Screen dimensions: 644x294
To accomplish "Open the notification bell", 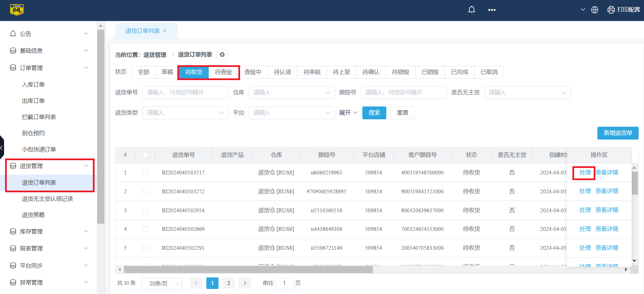I will (471, 10).
